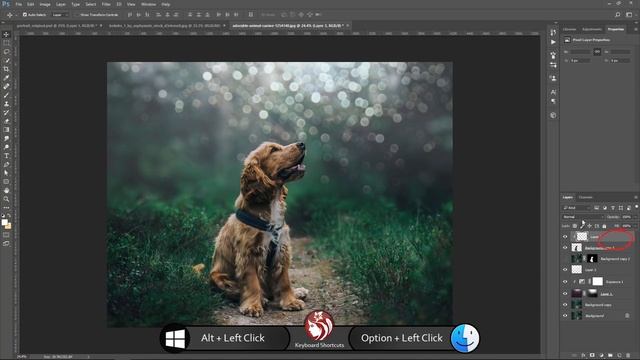640x360 pixels.
Task: Select the Gradient tool
Action: click(x=6, y=130)
